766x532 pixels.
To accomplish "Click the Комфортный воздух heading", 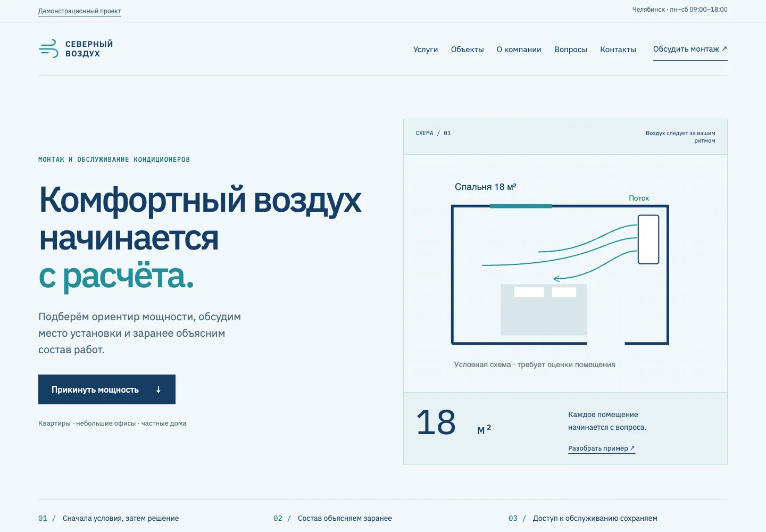I will pyautogui.click(x=200, y=238).
